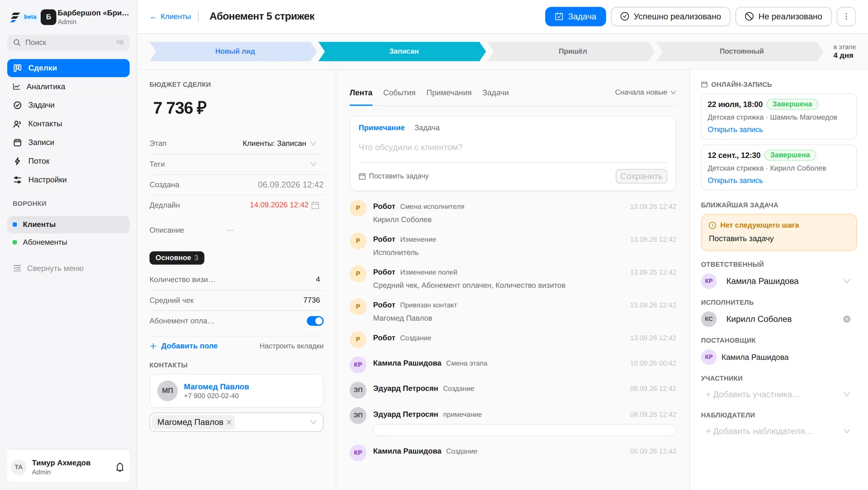Open Записи calendar item in sidebar

coord(68,142)
